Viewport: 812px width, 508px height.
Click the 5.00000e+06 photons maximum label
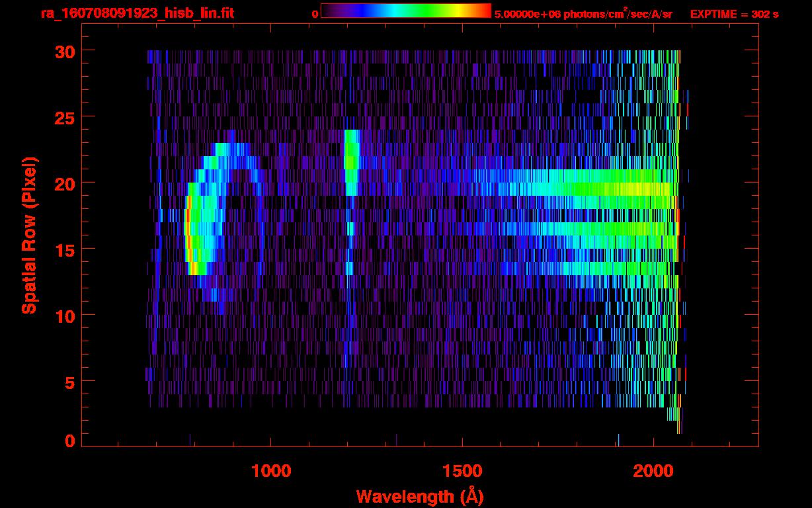point(583,14)
